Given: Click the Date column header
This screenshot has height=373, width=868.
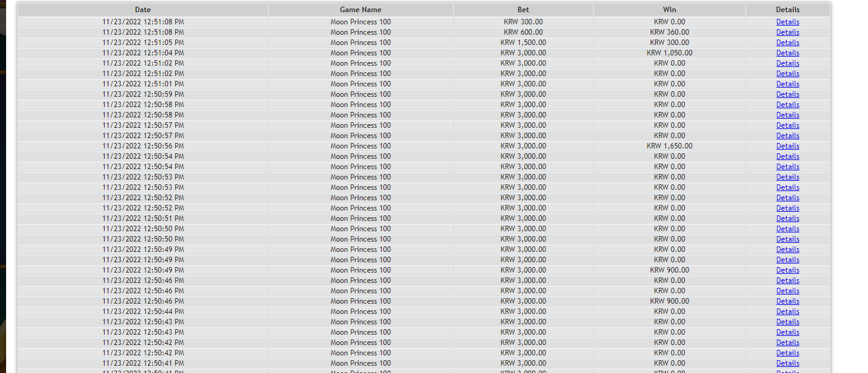Looking at the screenshot, I should (143, 10).
